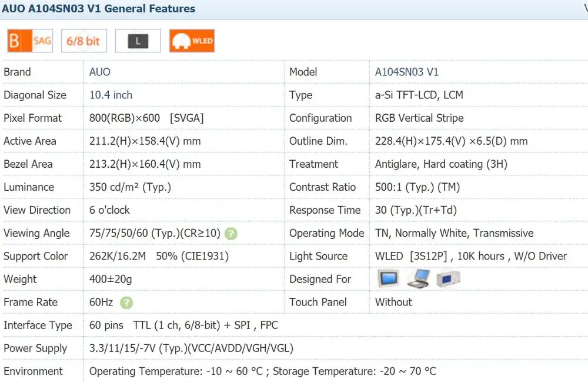Screen dimensions: 588x382
Task: Click the Outline Dim. row label
Action: tap(318, 141)
